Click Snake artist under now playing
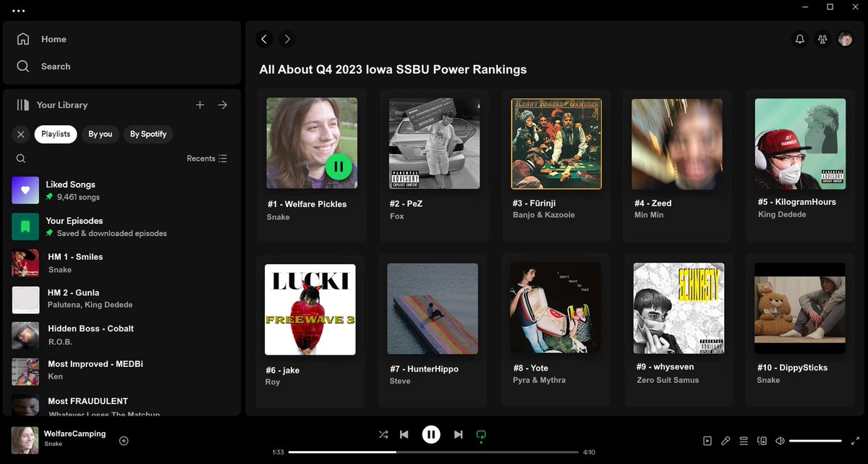This screenshot has width=868, height=464. [53, 444]
